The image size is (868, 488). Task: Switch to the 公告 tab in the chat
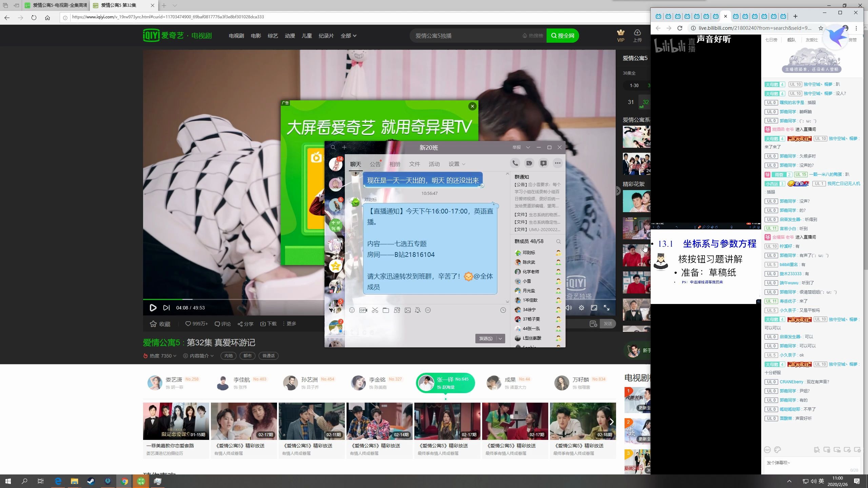(375, 164)
